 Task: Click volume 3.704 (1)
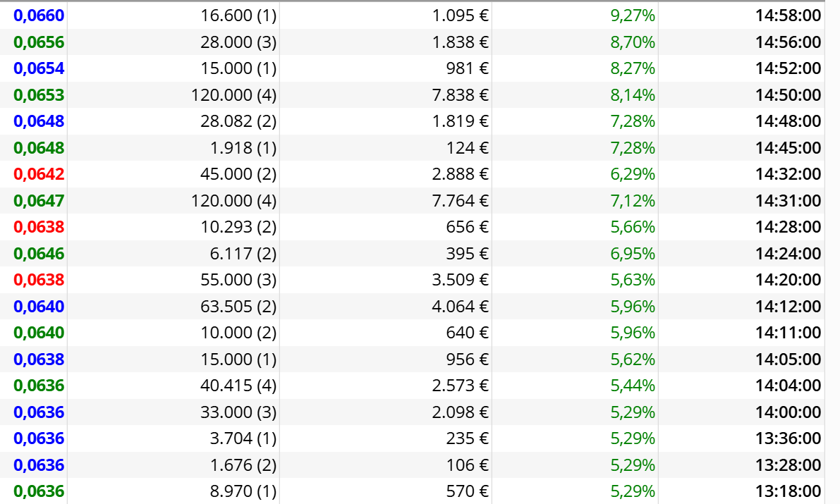[x=243, y=438]
